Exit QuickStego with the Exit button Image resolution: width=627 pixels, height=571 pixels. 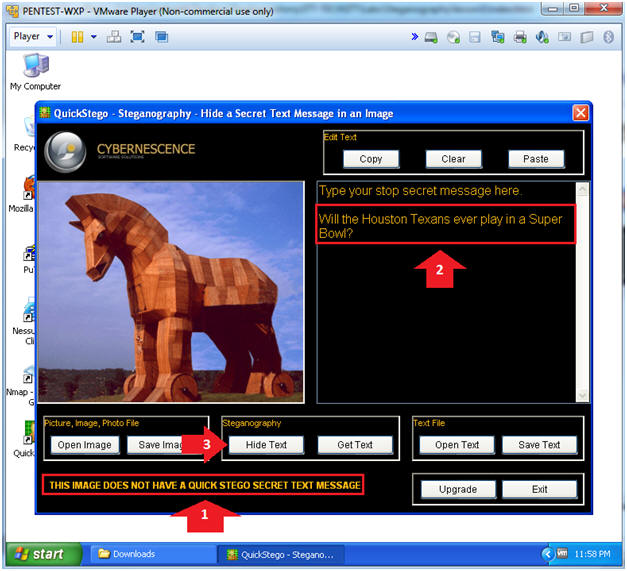point(539,489)
